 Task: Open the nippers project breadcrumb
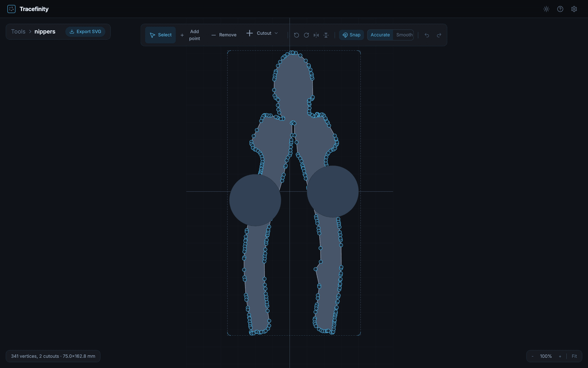pos(45,31)
